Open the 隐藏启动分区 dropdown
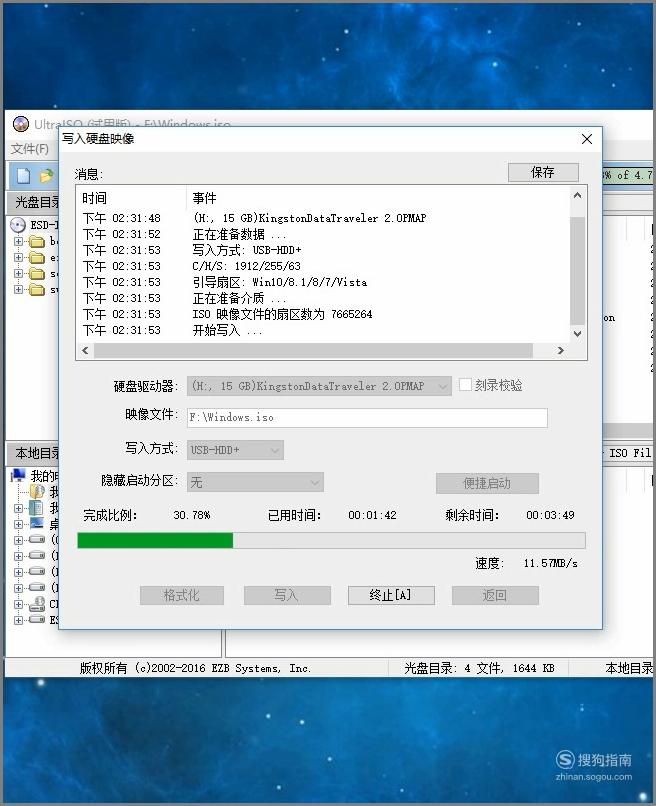656x806 pixels. point(256,482)
